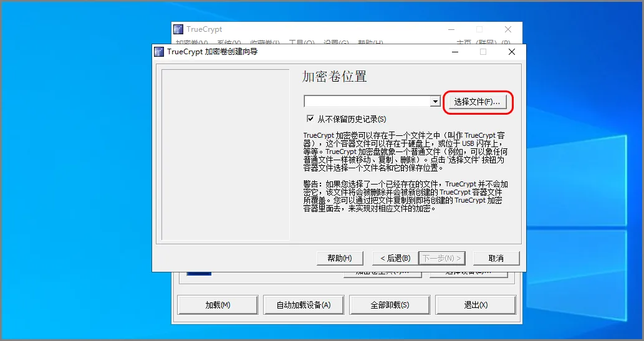Open the 主页（联网）(P) menu in main window
This screenshot has width=644, height=341.
point(483,42)
